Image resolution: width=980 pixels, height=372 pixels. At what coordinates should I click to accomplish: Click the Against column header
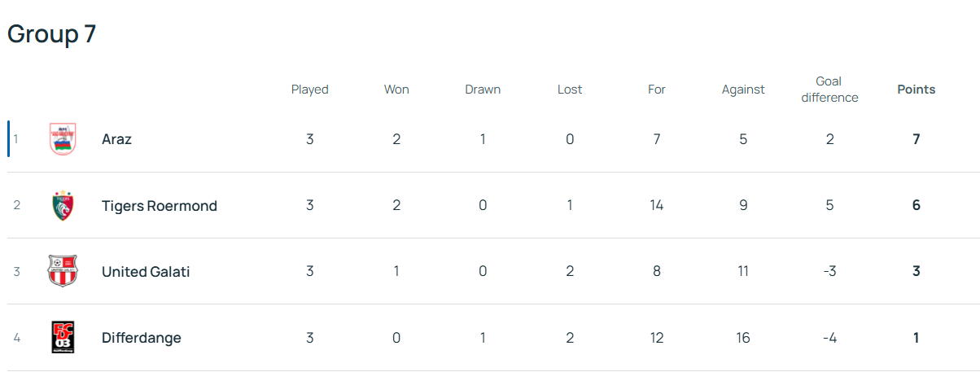pos(743,90)
